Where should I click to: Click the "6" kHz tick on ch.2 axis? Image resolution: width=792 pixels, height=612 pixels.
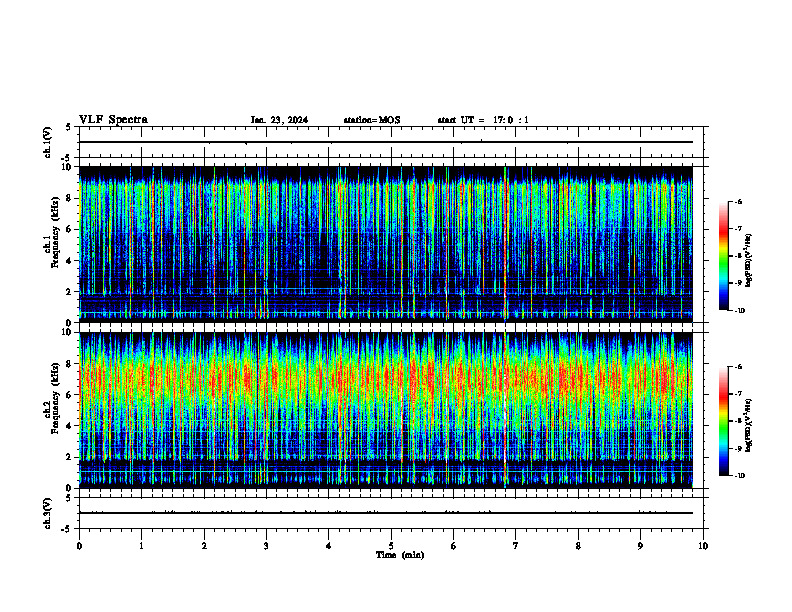pyautogui.click(x=70, y=395)
